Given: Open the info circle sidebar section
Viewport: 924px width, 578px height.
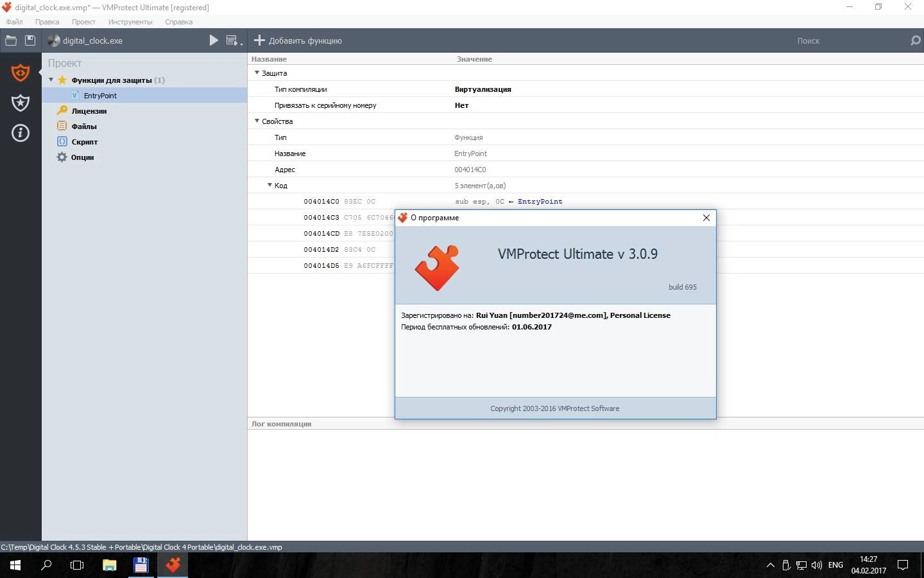Looking at the screenshot, I should point(21,133).
